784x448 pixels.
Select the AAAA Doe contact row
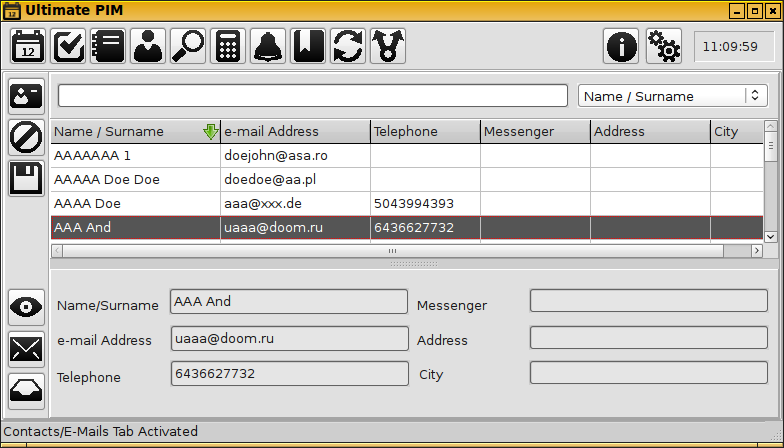[135, 204]
